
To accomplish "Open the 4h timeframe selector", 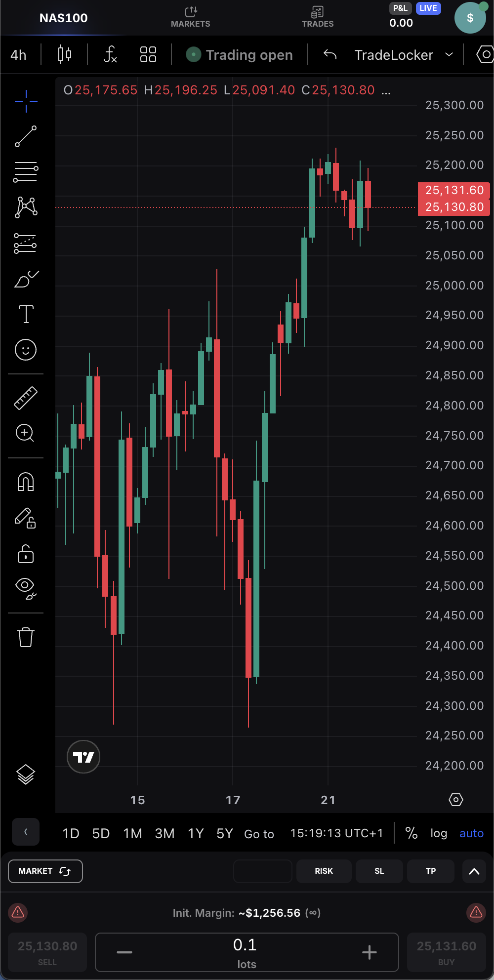I will click(x=19, y=54).
